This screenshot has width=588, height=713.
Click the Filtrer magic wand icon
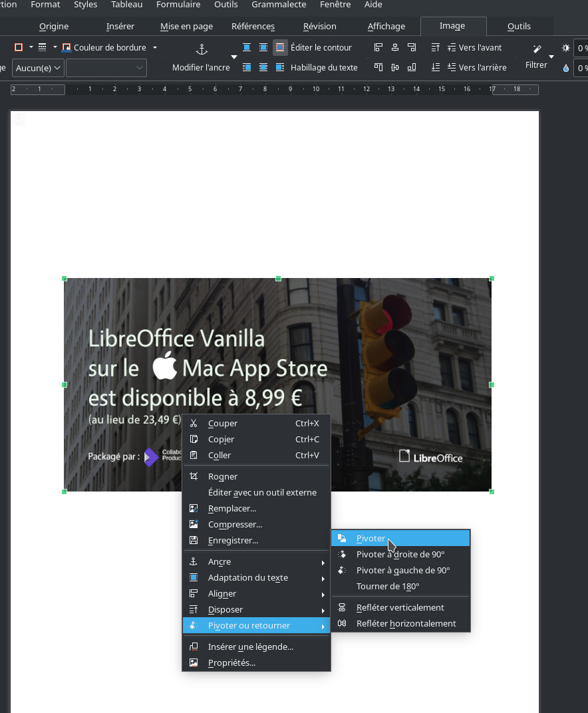(x=537, y=49)
